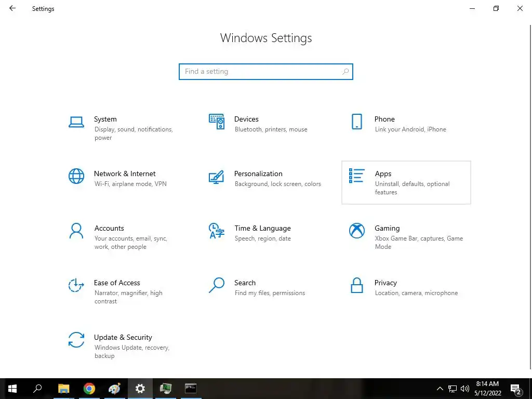Open the System settings title
The width and height of the screenshot is (532, 399).
(x=105, y=119)
